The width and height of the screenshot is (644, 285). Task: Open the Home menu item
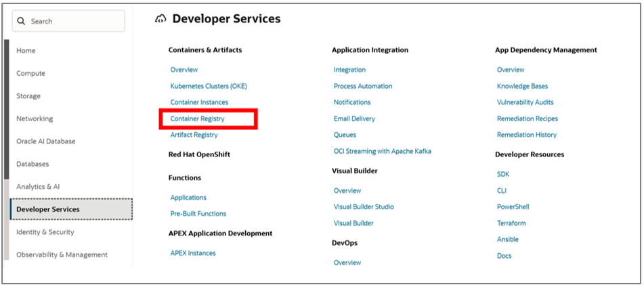pos(26,51)
